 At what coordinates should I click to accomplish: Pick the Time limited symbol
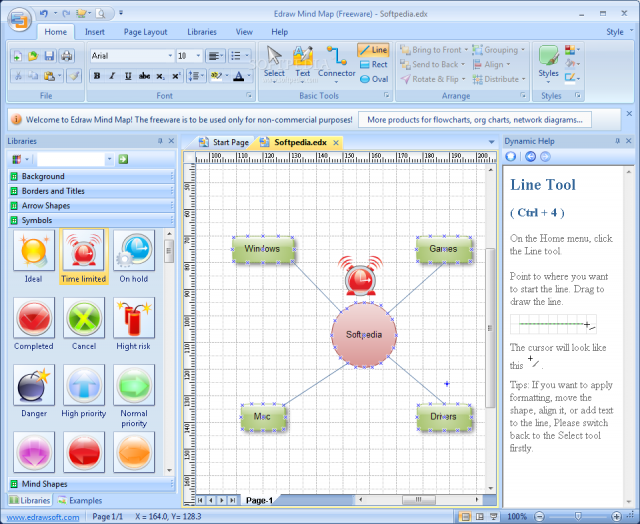click(84, 257)
